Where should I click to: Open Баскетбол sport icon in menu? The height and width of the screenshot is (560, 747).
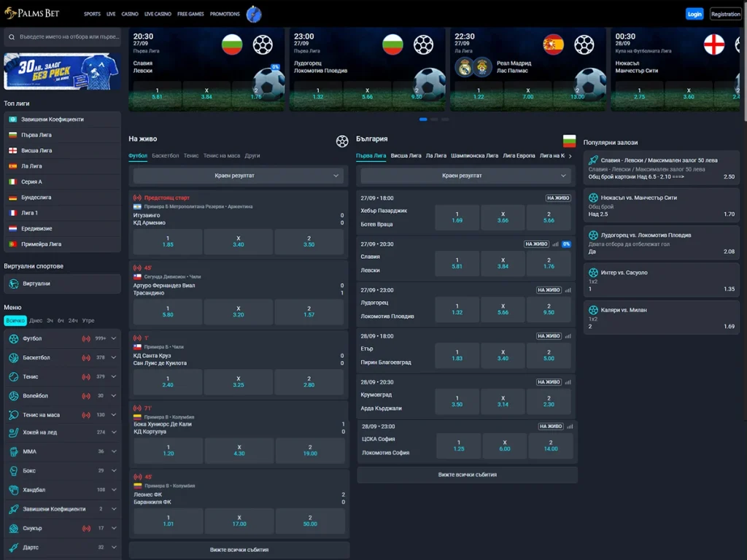(x=13, y=357)
